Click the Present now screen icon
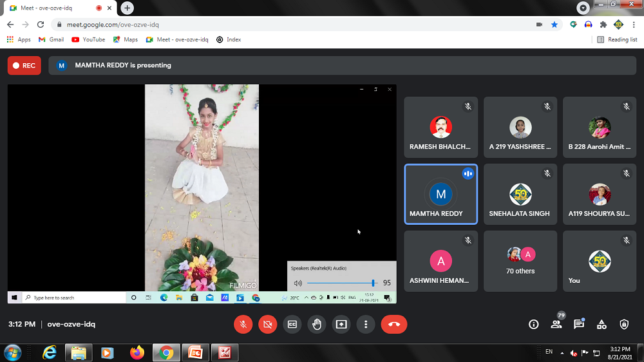The width and height of the screenshot is (644, 362). click(341, 325)
